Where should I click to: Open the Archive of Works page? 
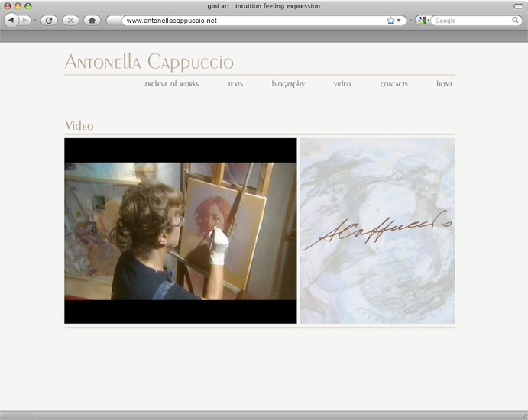coord(171,84)
